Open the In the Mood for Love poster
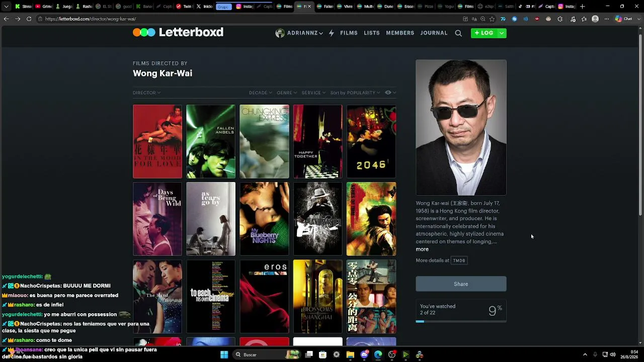 [x=157, y=141]
